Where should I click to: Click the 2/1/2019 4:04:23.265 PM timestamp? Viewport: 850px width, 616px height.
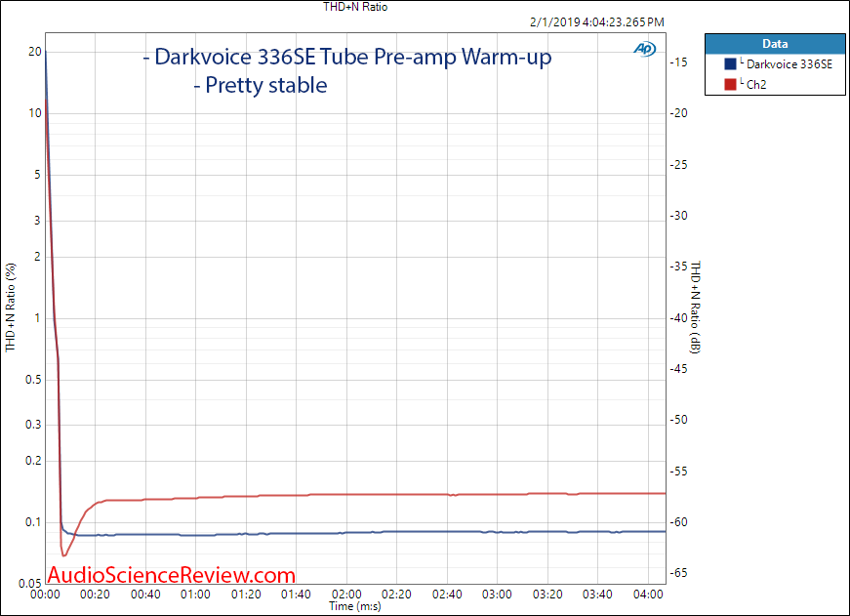(x=597, y=22)
